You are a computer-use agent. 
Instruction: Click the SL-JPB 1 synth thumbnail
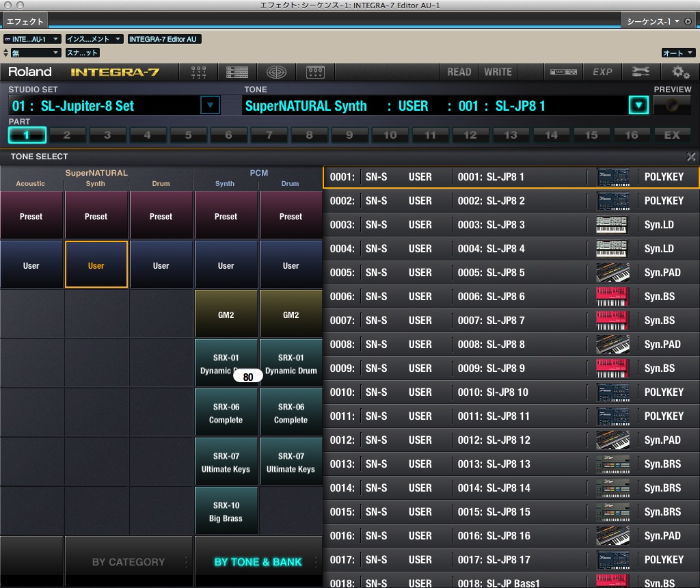click(x=613, y=177)
